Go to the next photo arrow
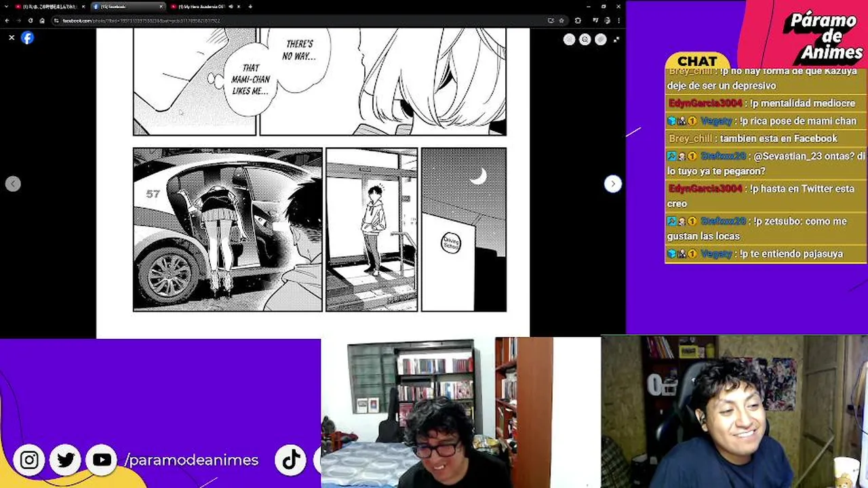 tap(612, 184)
